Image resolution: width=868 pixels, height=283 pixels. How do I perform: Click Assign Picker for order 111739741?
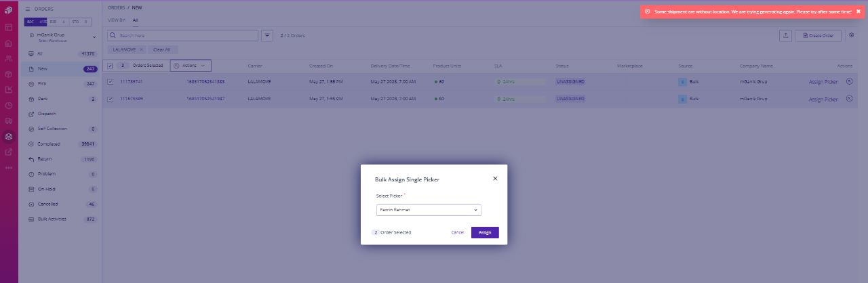click(823, 82)
